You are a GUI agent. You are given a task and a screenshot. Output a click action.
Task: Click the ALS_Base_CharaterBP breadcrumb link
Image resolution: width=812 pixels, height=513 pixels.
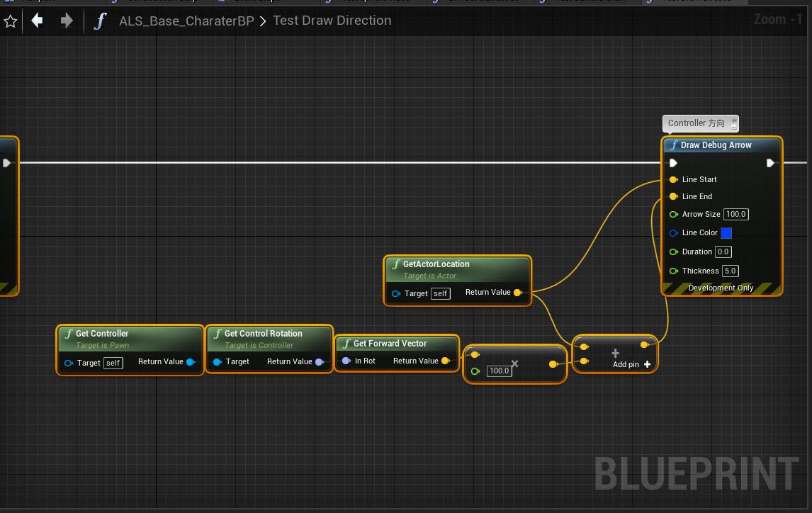tap(186, 21)
